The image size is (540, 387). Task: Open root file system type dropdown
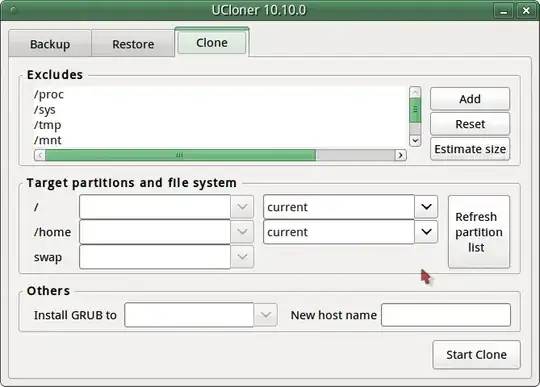426,207
